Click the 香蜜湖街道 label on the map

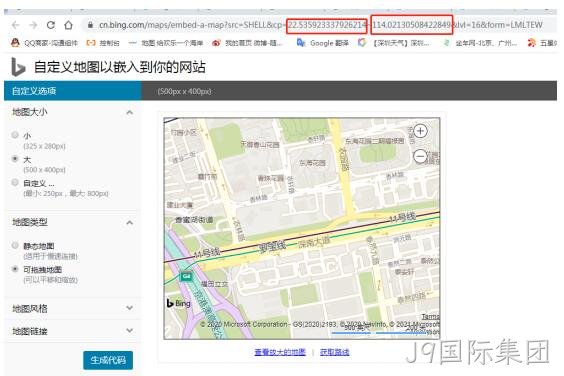(x=194, y=219)
